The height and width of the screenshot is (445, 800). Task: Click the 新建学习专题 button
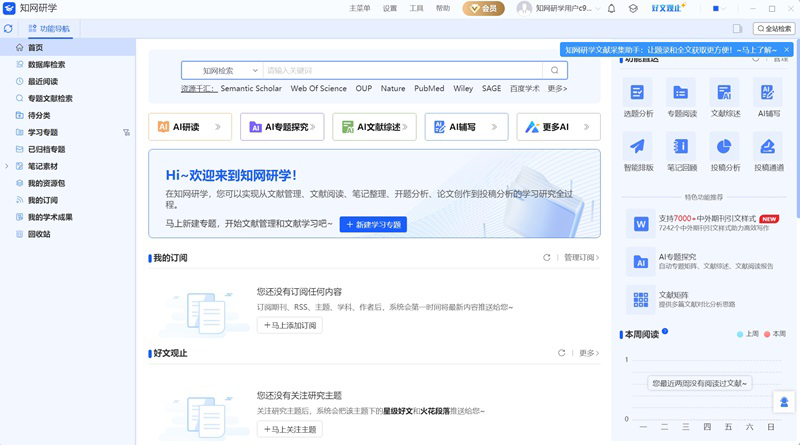click(x=373, y=225)
